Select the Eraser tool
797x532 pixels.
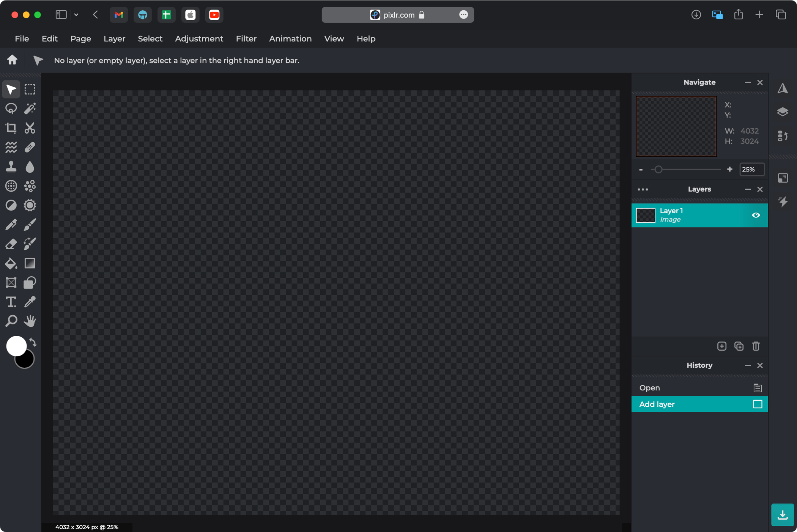[x=11, y=244]
